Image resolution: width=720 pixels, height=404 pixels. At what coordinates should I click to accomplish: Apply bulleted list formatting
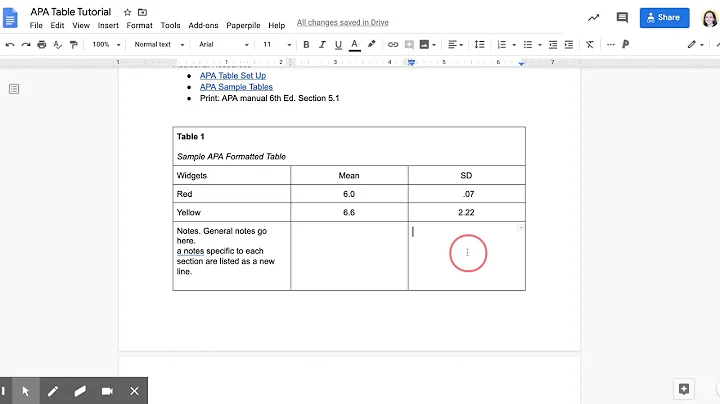tap(528, 45)
